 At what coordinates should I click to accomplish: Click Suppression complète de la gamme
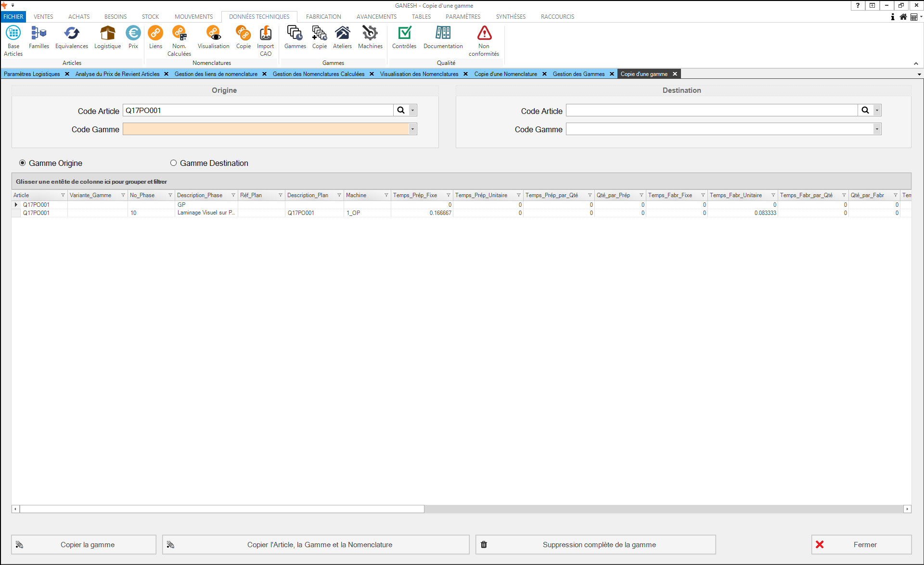pyautogui.click(x=595, y=544)
